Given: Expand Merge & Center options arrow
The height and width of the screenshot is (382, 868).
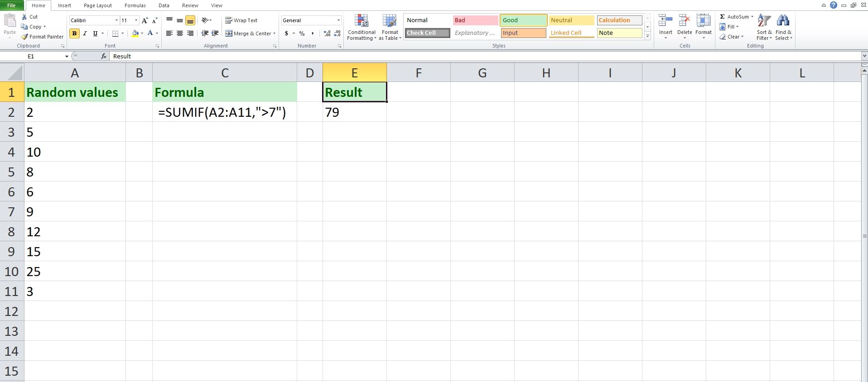Looking at the screenshot, I should pos(274,33).
